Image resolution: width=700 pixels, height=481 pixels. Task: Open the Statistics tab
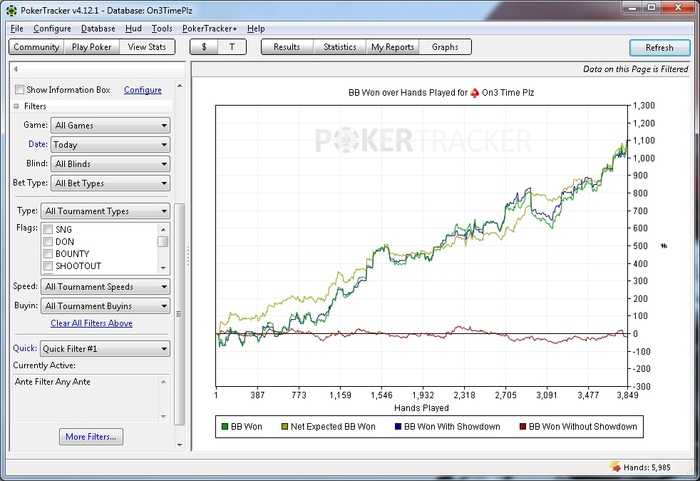(x=340, y=47)
